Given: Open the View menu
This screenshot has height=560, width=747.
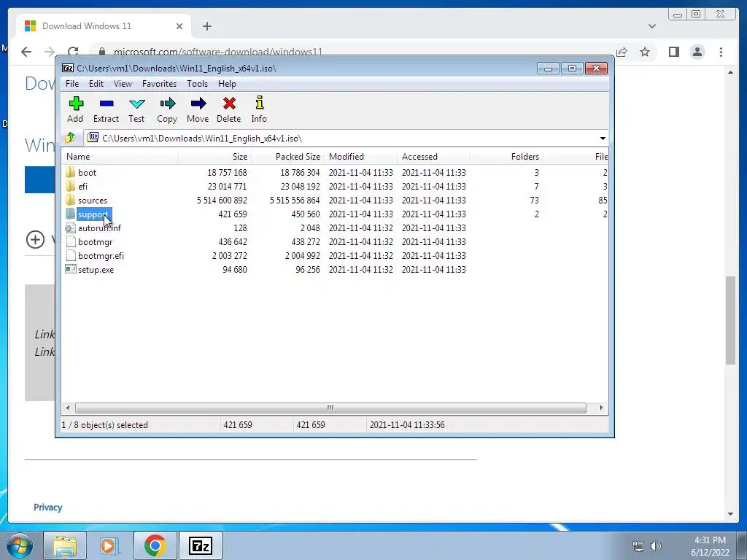Looking at the screenshot, I should coord(123,84).
